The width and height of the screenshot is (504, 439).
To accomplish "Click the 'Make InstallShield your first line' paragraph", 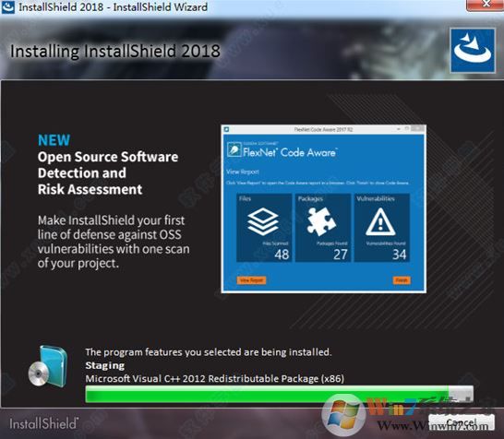I will click(114, 242).
